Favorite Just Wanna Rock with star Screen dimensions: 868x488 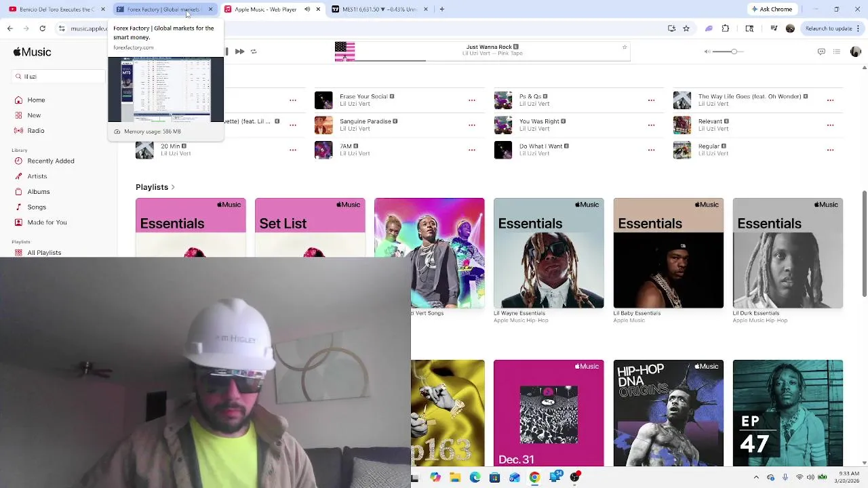pyautogui.click(x=625, y=47)
